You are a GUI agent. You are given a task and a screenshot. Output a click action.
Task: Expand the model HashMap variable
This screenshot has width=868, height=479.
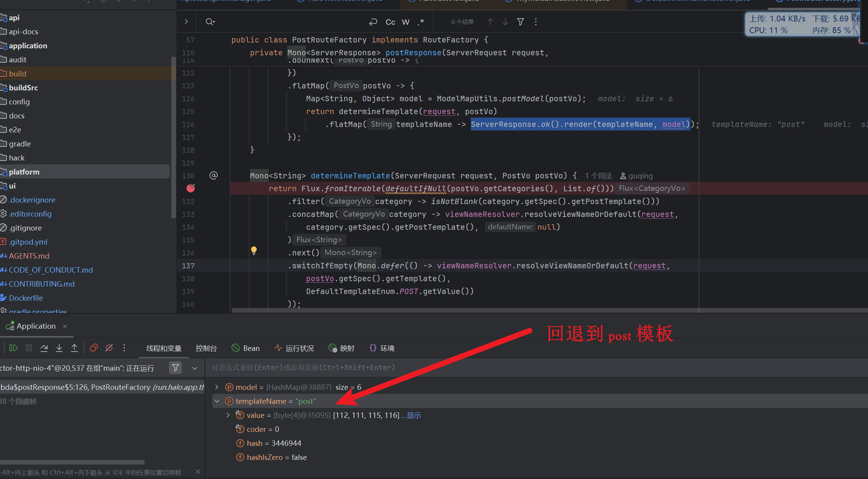click(217, 387)
